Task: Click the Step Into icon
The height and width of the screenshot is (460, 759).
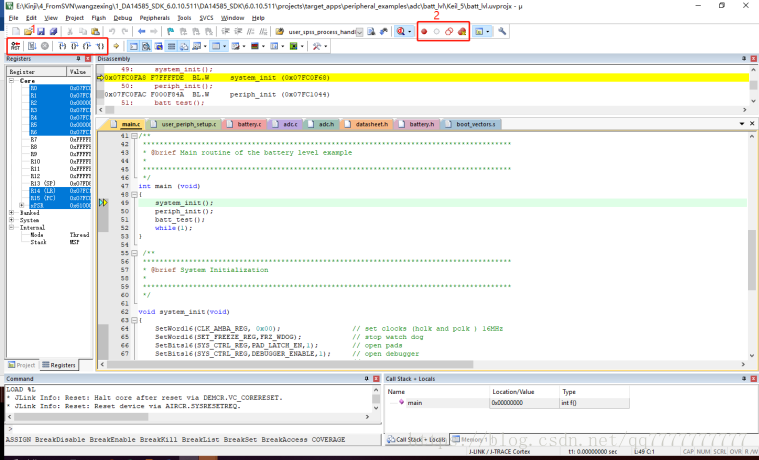Action: click(62, 46)
